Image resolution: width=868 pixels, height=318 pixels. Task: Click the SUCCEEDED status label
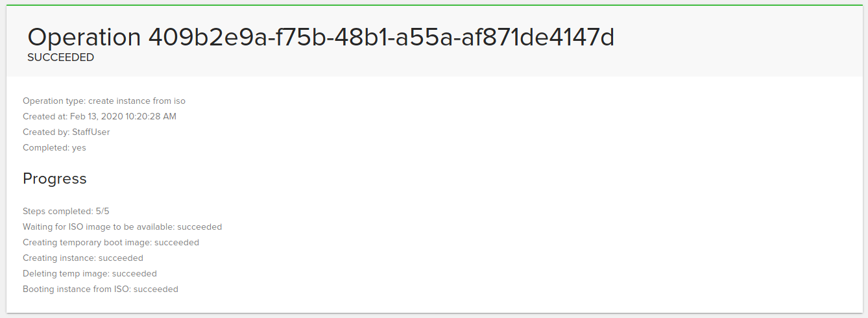click(60, 58)
